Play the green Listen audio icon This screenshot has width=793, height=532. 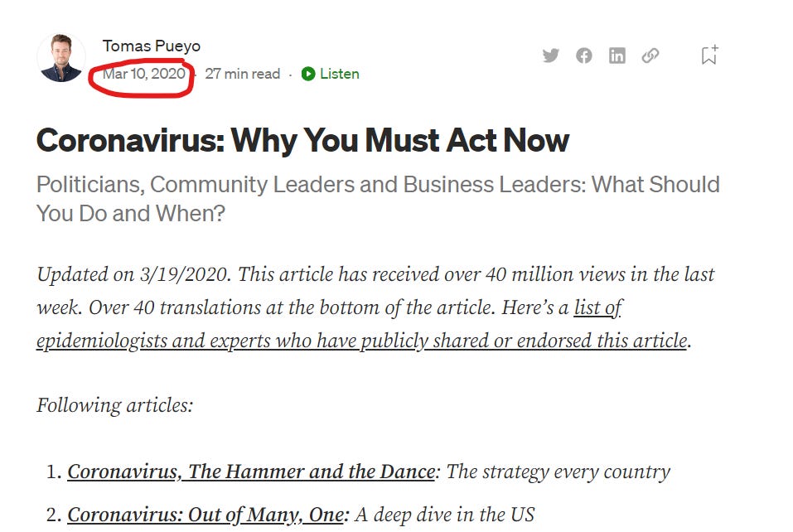pyautogui.click(x=308, y=74)
